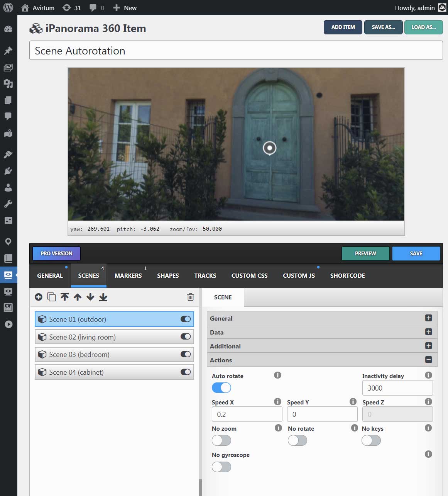Screen dimensions: 448x496
Task: Select Scene 02 (living room) row
Action: pos(114,337)
